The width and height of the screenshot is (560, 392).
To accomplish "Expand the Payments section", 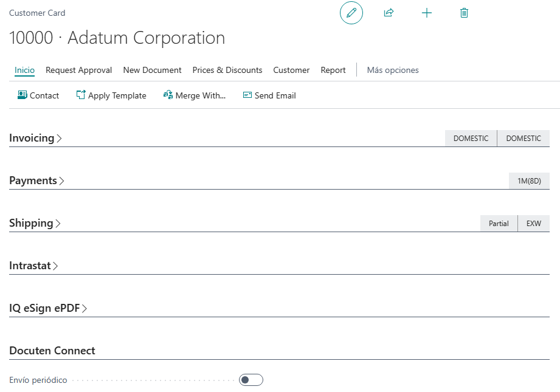I will click(x=36, y=181).
